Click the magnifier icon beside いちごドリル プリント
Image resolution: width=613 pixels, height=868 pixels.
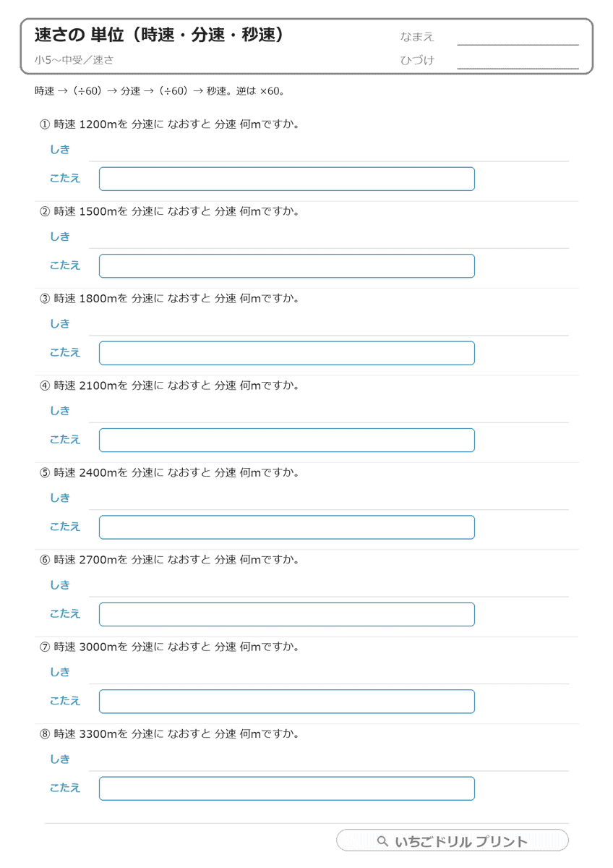(382, 841)
